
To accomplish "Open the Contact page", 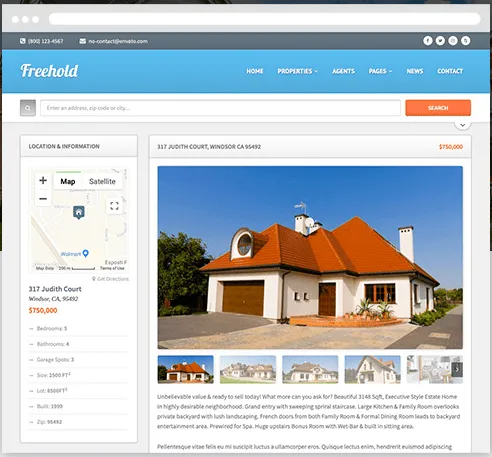I will (x=450, y=71).
